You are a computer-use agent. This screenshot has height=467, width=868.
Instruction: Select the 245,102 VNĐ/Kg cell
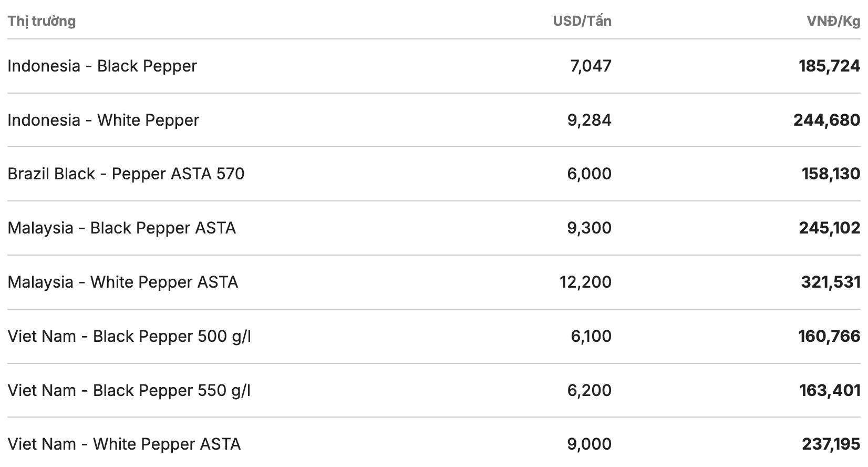(x=829, y=228)
